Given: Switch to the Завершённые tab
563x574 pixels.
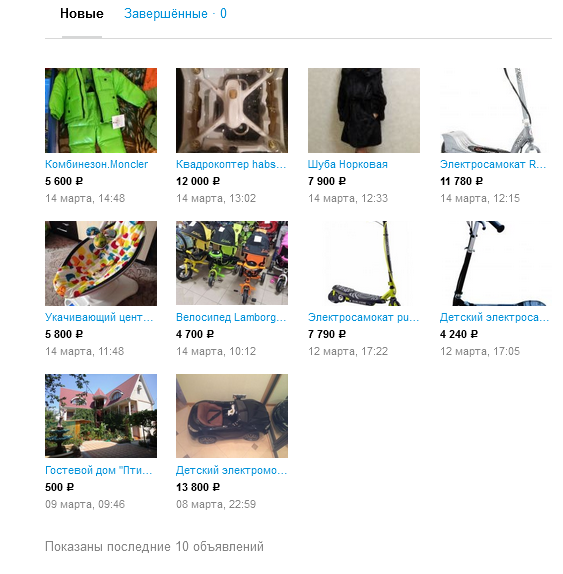Looking at the screenshot, I should point(175,14).
